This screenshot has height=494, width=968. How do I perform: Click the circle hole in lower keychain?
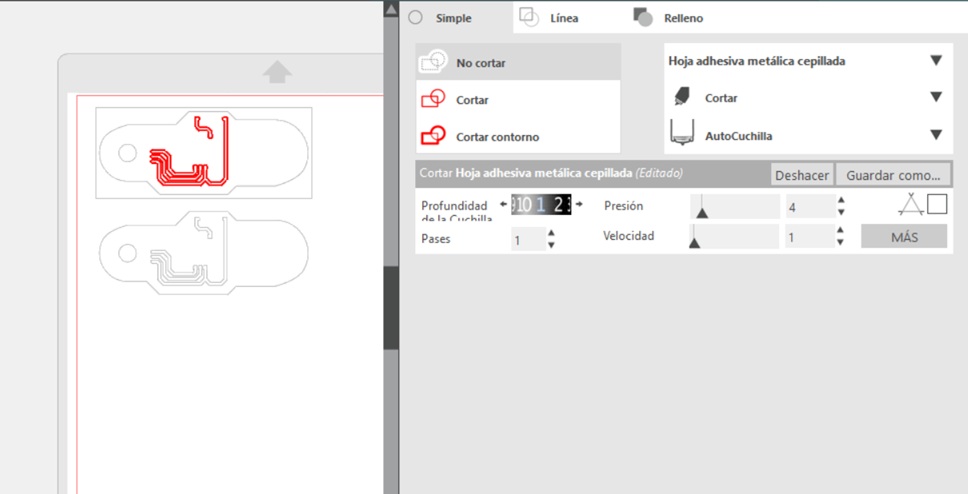click(127, 253)
